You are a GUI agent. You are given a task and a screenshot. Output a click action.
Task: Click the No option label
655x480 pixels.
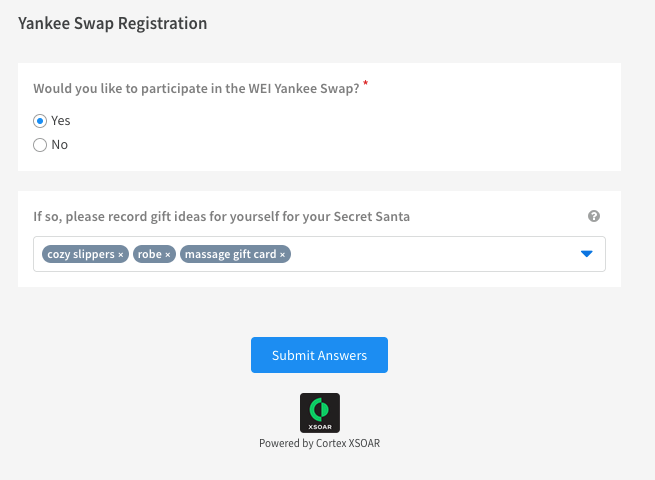59,145
